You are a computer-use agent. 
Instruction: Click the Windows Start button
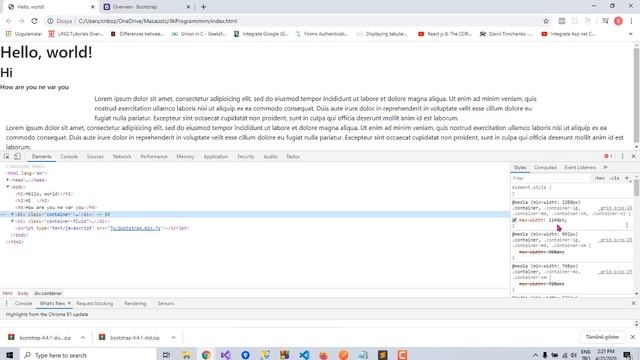tap(9, 355)
